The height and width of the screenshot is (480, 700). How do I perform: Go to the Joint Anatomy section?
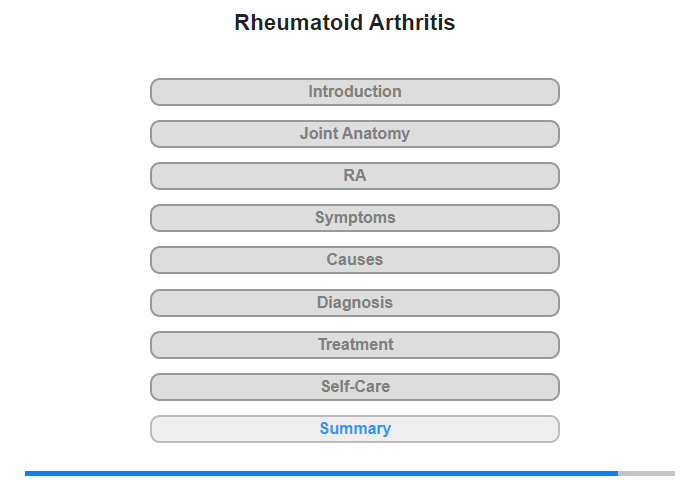point(355,134)
